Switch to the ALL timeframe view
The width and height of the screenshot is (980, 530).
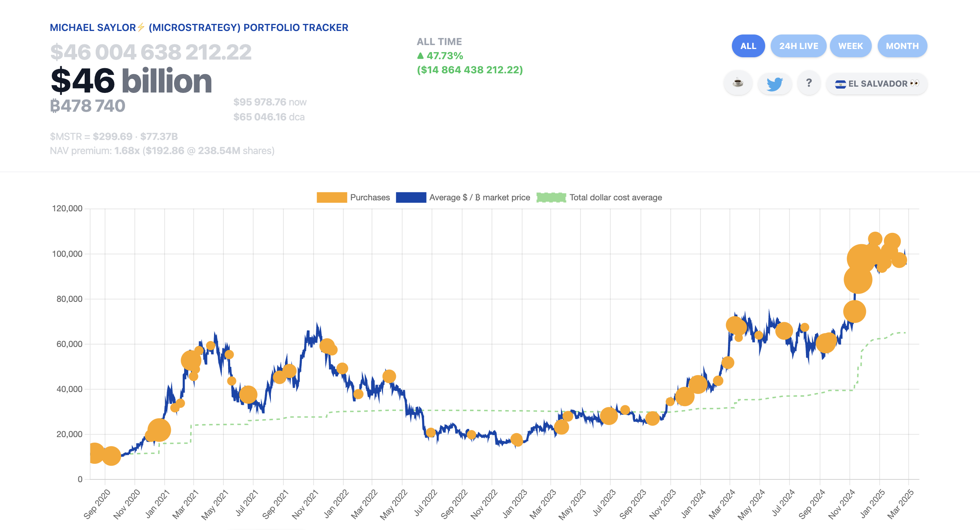click(748, 46)
